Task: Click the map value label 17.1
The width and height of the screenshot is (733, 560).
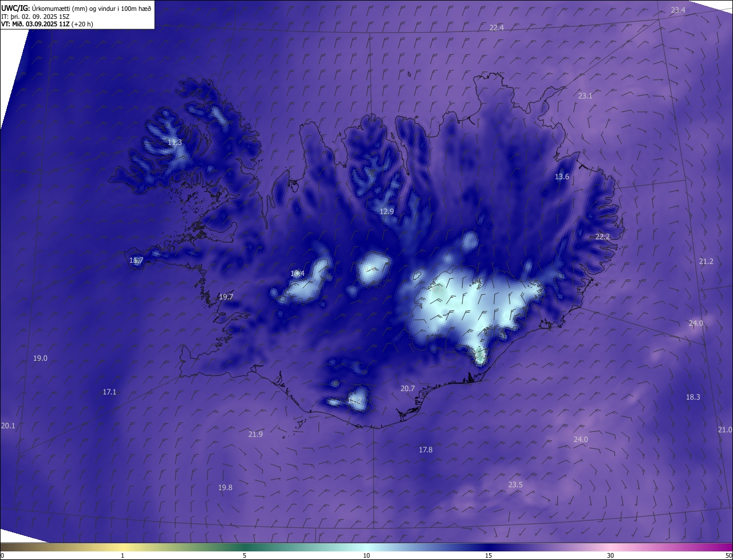Action: point(109,392)
